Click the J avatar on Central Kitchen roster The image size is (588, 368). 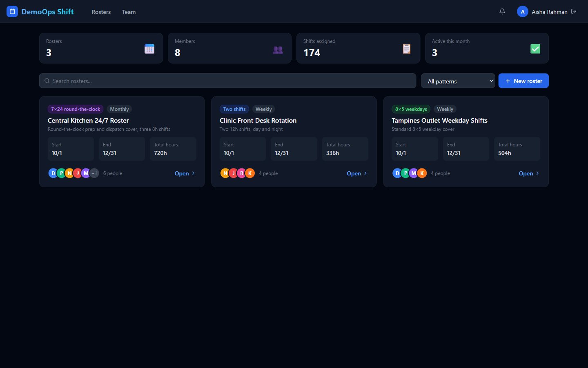[x=78, y=173]
